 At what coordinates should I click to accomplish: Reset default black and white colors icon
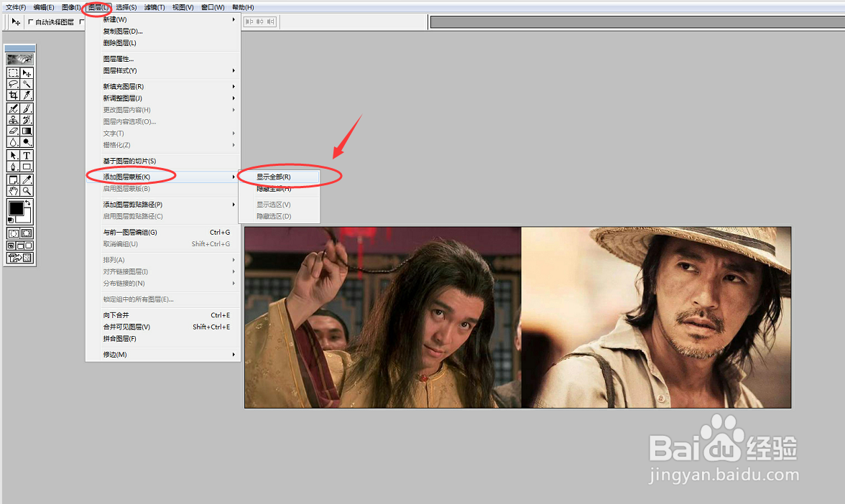[x=11, y=220]
